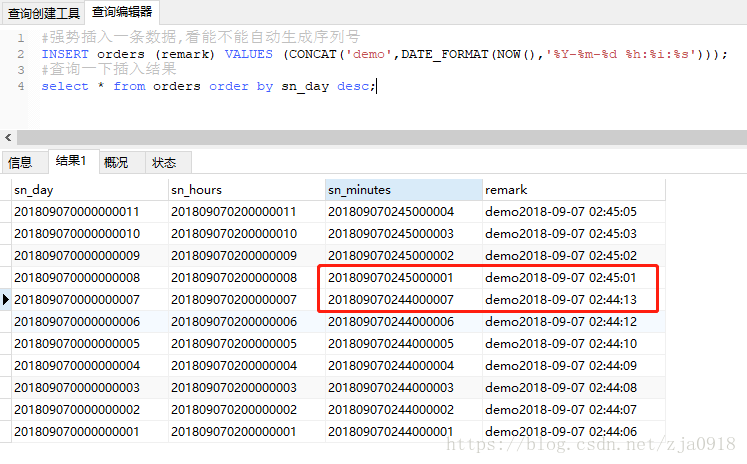
Task: Click line number 2 in the gutter
Action: pyautogui.click(x=20, y=54)
